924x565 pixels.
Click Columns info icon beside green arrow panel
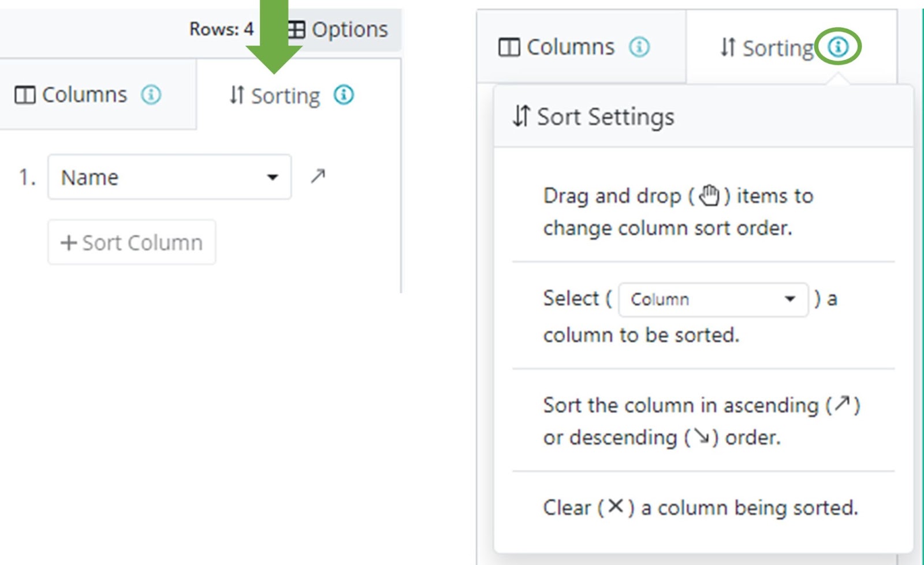(151, 95)
